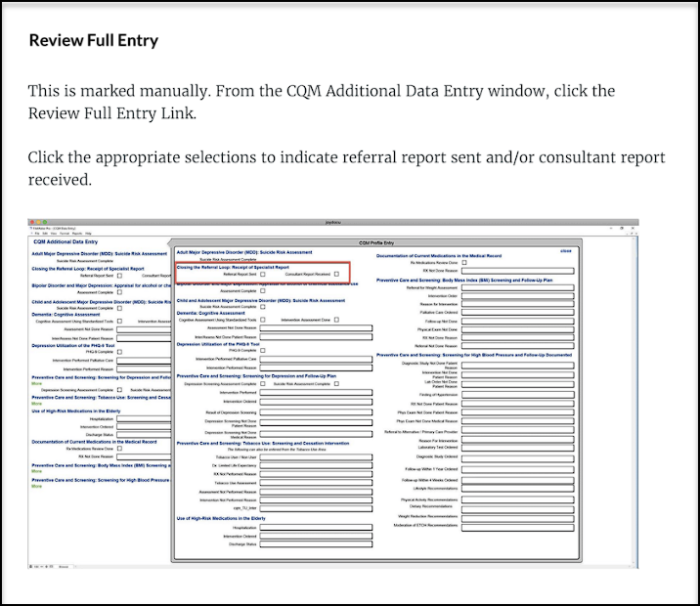This screenshot has height=606, width=700.
Task: Click the close link in CQM Profile Entry
Action: pyautogui.click(x=566, y=251)
